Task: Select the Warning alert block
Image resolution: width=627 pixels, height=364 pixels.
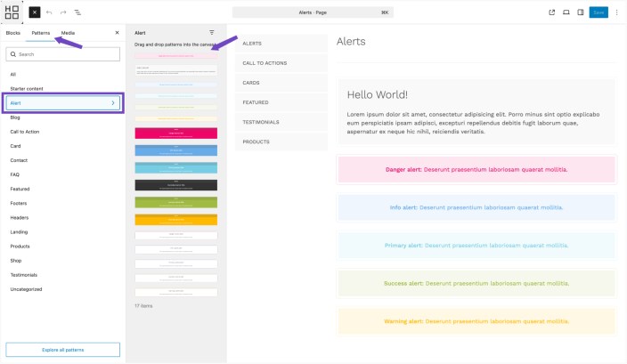Action: tap(476, 321)
